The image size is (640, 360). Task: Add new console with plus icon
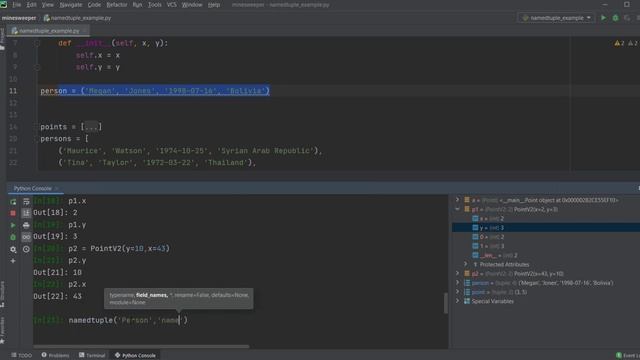13,261
